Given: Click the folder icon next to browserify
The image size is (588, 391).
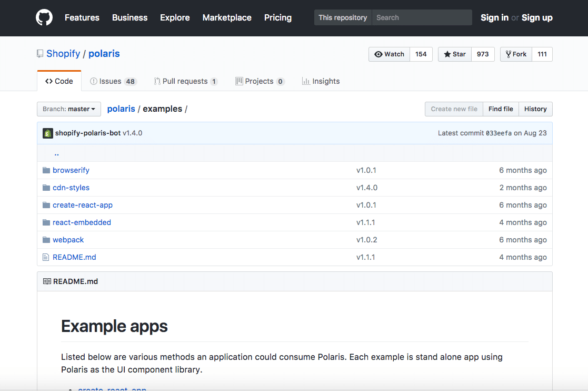Looking at the screenshot, I should pyautogui.click(x=46, y=170).
